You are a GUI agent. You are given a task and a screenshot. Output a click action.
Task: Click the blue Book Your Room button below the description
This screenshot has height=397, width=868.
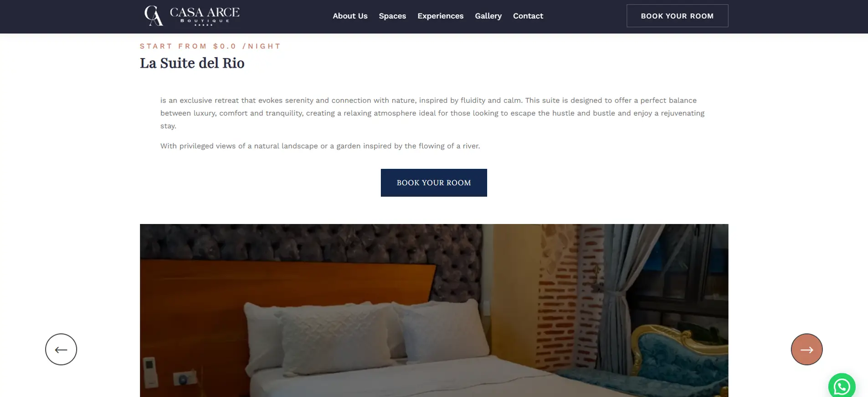click(x=434, y=183)
